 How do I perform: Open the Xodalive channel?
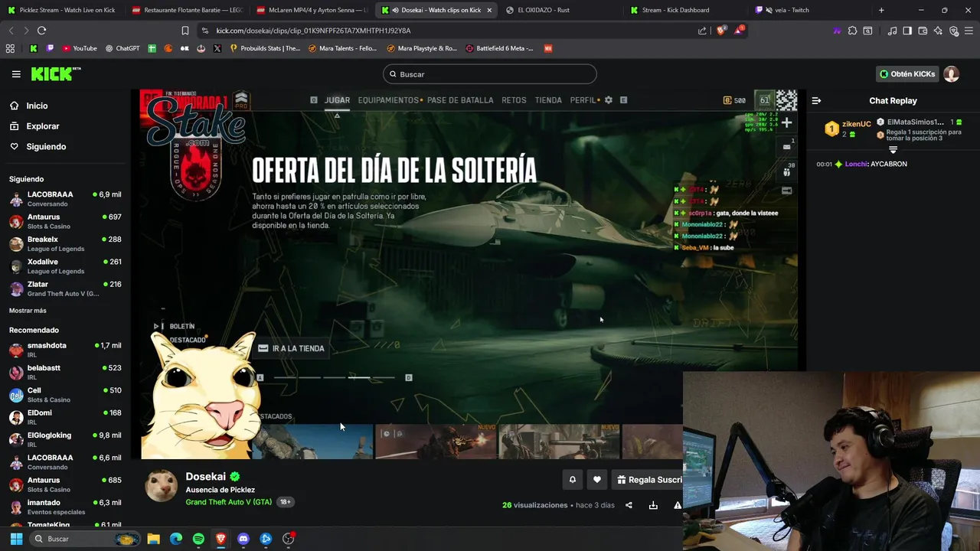point(65,266)
